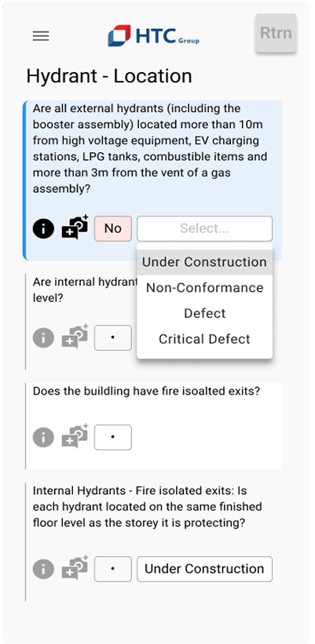The height and width of the screenshot is (644, 315).
Task: Show info for finished floor level question
Action: point(43,569)
